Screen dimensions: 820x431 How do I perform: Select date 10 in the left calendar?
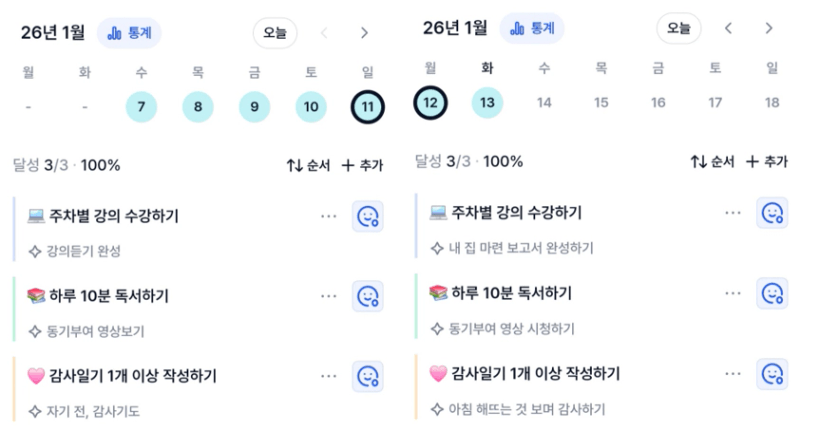point(310,106)
